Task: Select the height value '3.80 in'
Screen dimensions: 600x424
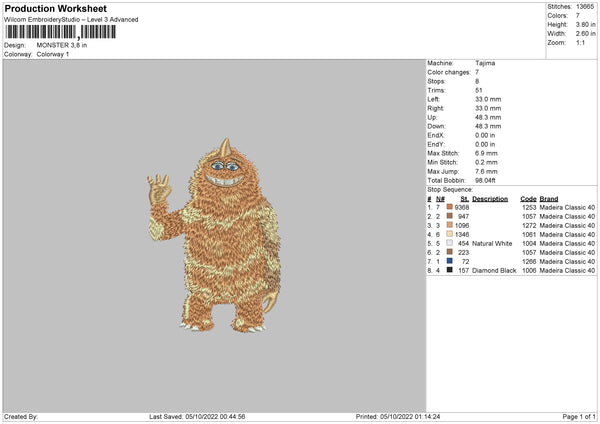Action: [585, 24]
